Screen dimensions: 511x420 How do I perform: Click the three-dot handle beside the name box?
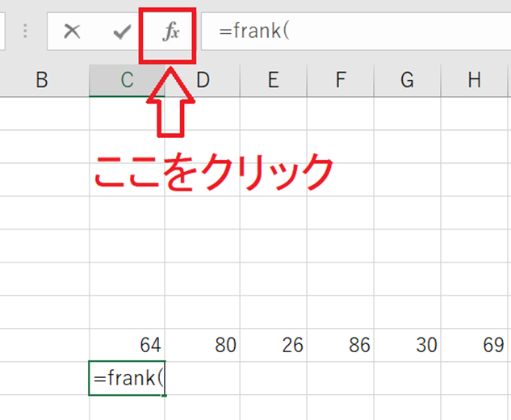pos(26,32)
